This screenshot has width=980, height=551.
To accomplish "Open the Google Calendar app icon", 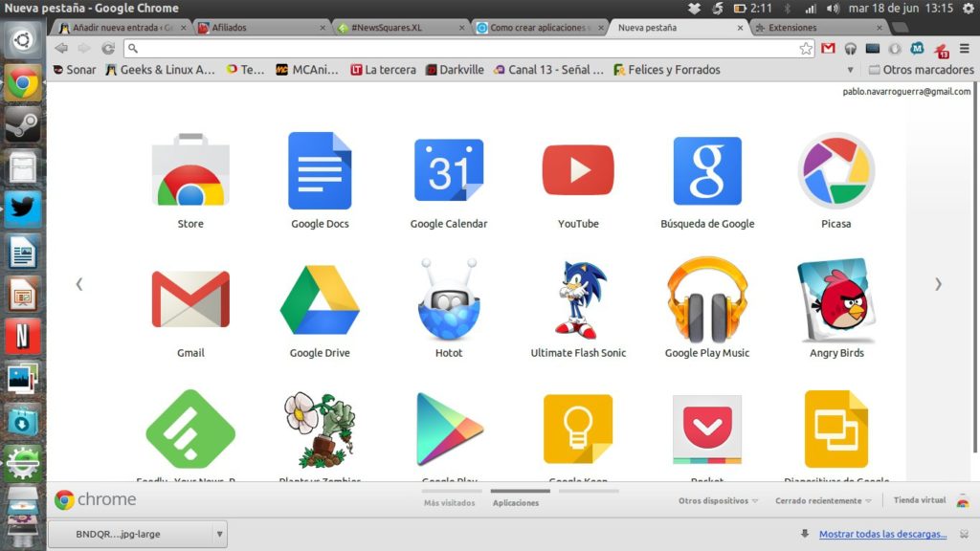I will coord(449,172).
